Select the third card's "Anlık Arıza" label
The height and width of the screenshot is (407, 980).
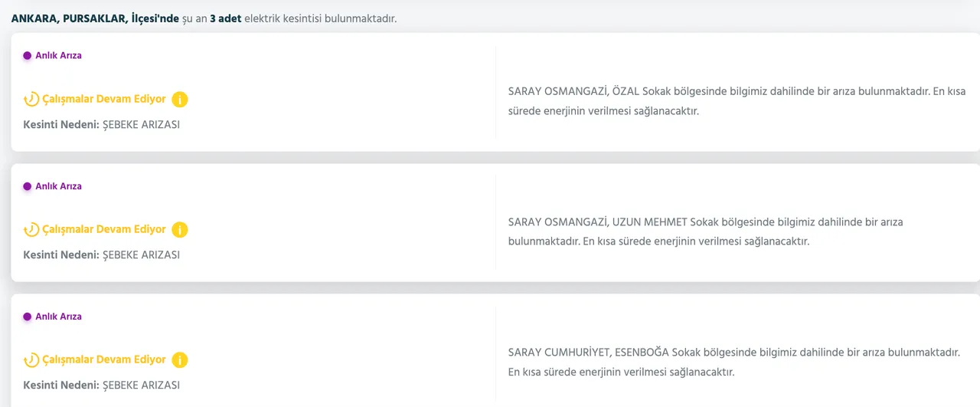tap(58, 317)
